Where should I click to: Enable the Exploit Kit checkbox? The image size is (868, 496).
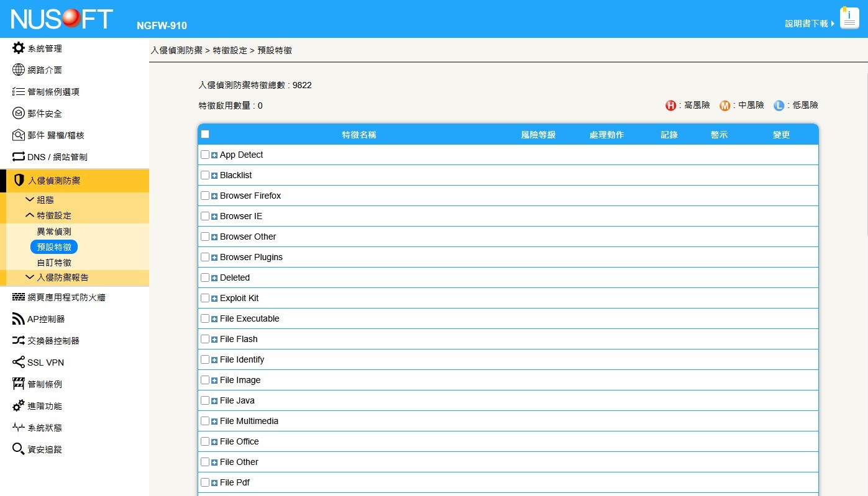point(205,298)
